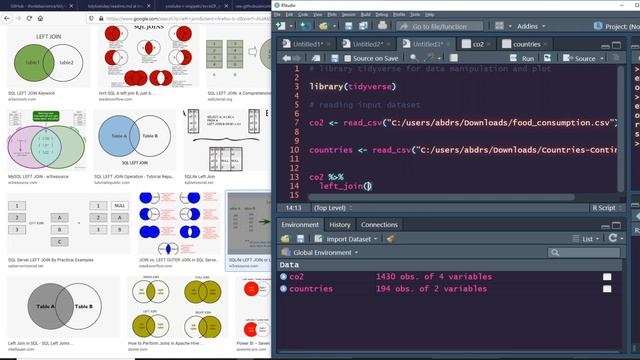Click the Go to file/function field

439,26
